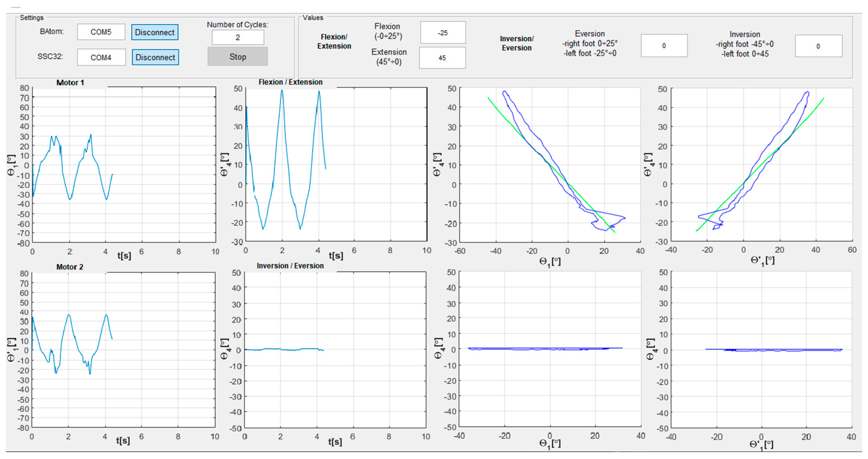
Task: Click the BAtom Disconnect button
Action: 155,32
